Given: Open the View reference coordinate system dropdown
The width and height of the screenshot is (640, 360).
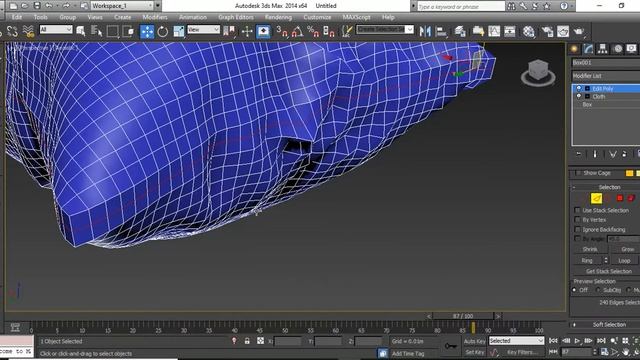Looking at the screenshot, I should point(204,30).
